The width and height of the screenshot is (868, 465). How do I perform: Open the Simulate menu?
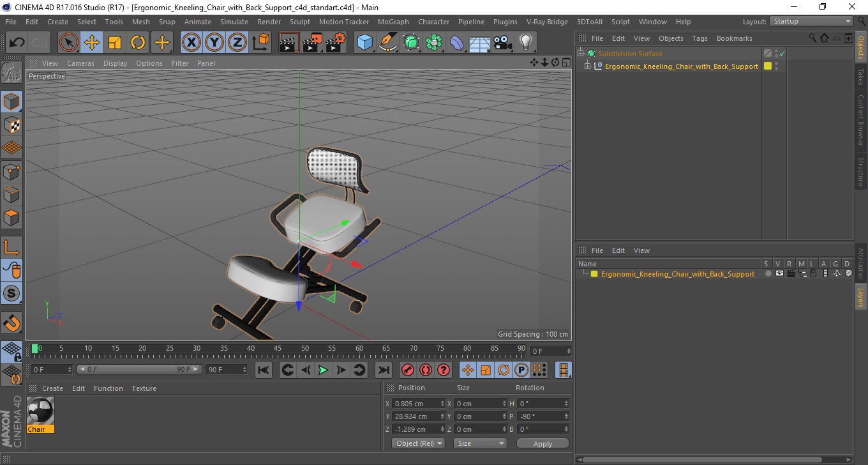pos(234,22)
